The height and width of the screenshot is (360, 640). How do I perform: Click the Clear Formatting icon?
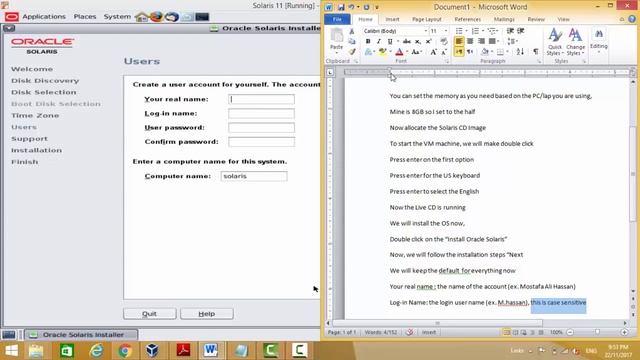click(x=444, y=41)
